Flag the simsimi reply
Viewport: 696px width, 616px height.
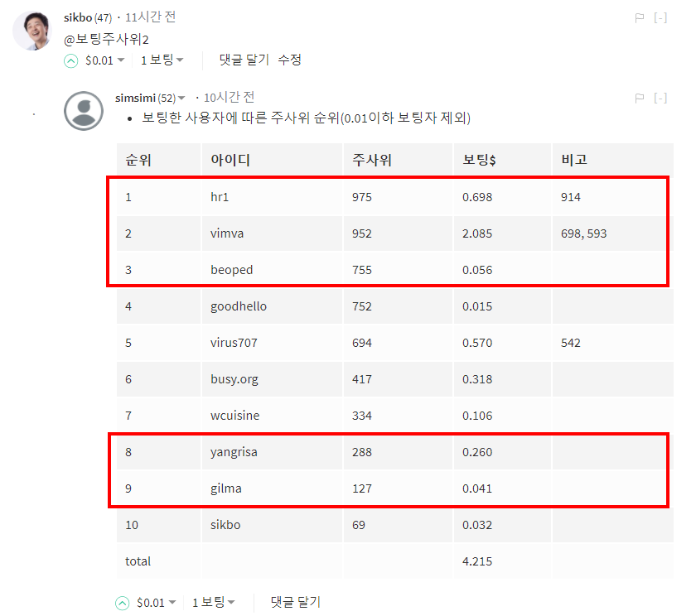(639, 98)
